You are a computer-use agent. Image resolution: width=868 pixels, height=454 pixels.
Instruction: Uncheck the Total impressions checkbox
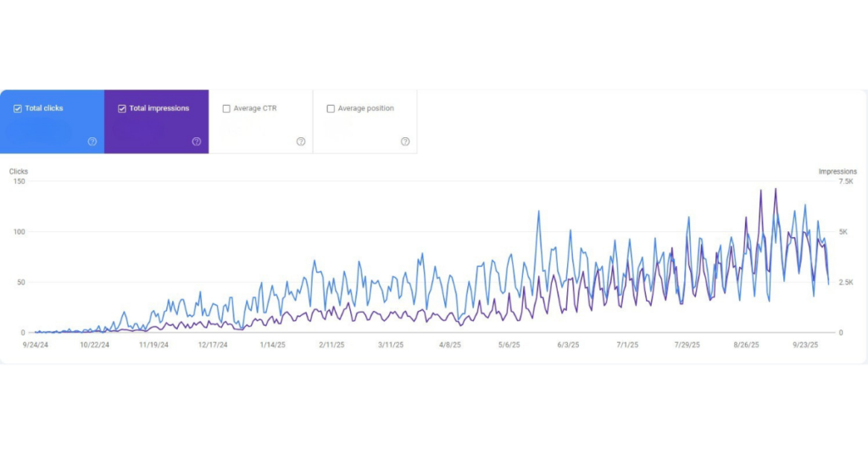point(122,108)
